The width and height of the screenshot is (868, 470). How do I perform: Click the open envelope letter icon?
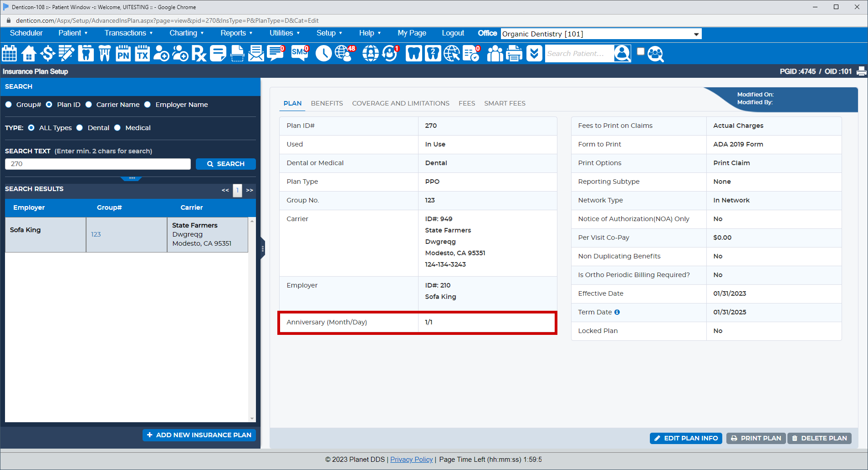256,54
